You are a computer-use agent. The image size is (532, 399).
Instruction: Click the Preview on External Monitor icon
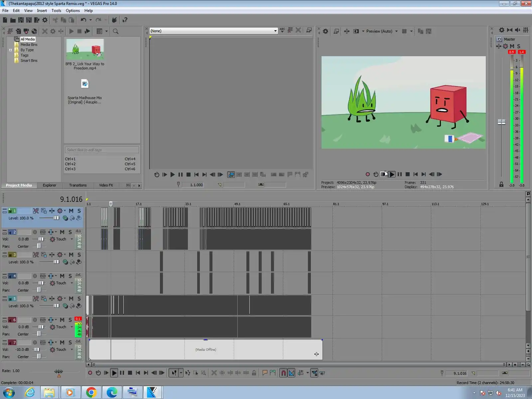336,31
